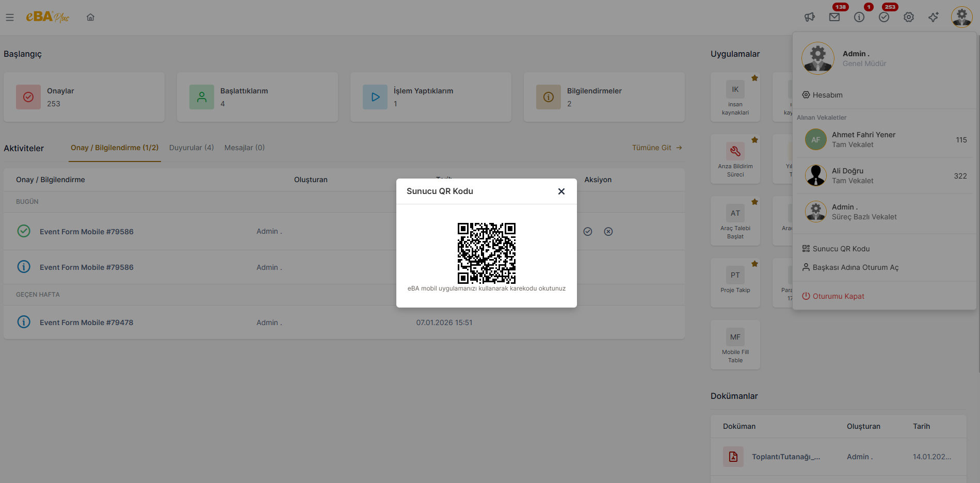Close the Sunucu QR Kodu dialog
Screen dimensions: 980x483
click(561, 191)
